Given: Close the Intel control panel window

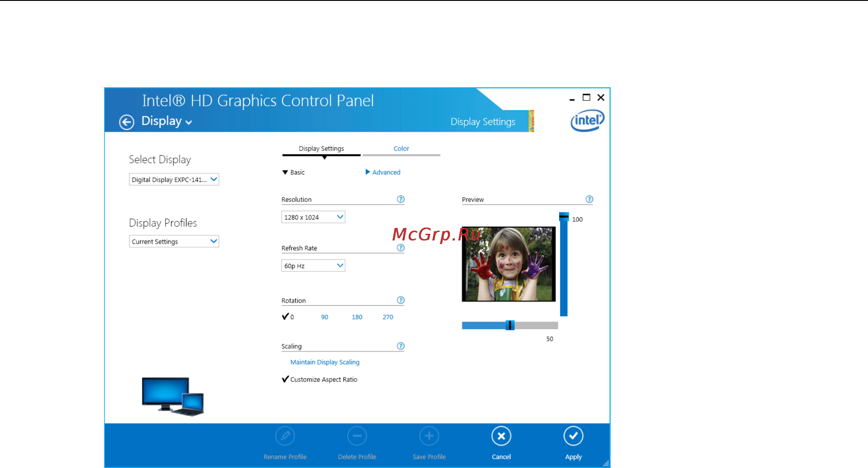Looking at the screenshot, I should click(x=601, y=97).
